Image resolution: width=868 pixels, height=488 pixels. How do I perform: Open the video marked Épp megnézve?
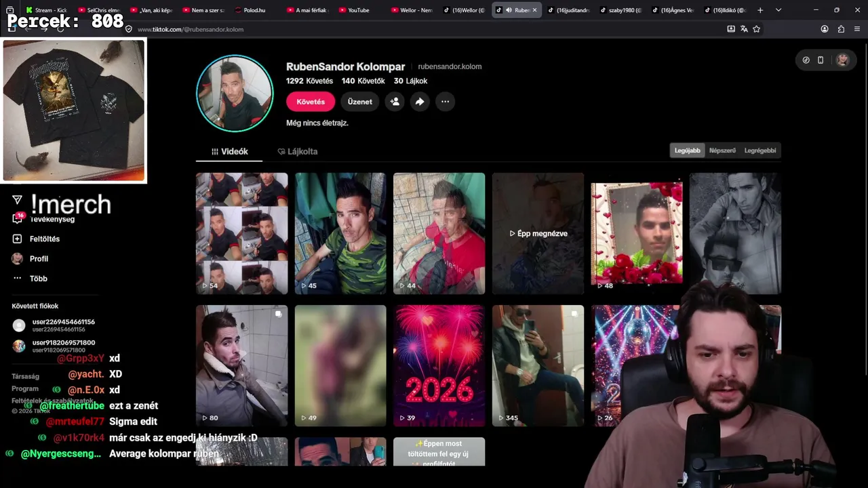coord(538,233)
